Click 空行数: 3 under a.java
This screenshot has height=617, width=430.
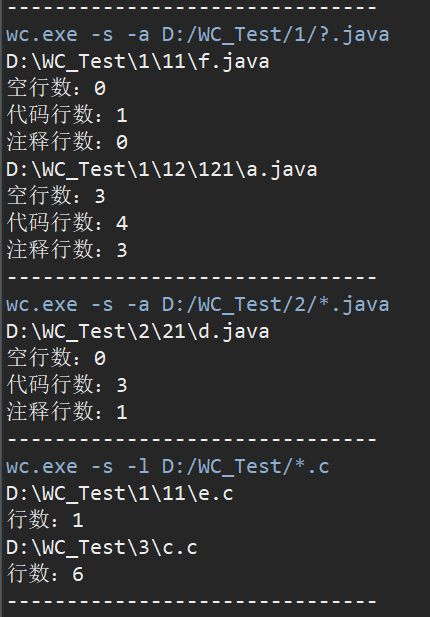(56, 196)
